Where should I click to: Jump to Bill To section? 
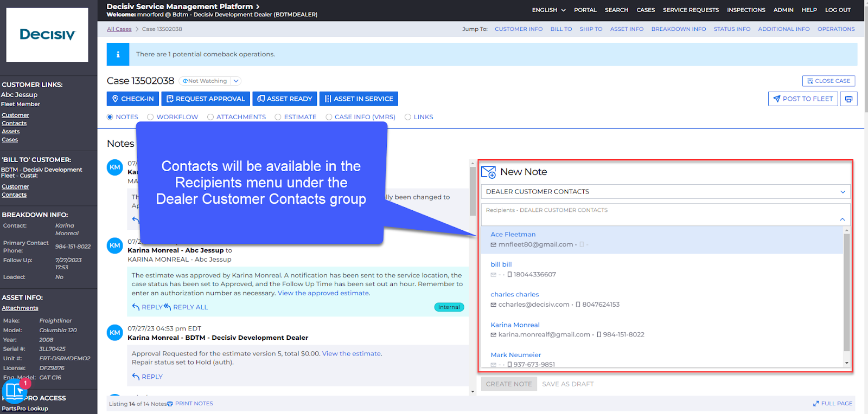561,29
